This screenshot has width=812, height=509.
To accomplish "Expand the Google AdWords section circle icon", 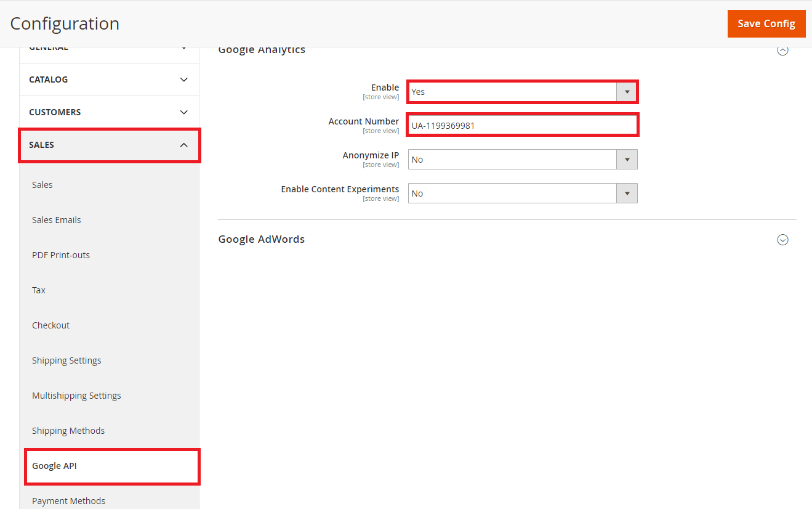I will 782,240.
